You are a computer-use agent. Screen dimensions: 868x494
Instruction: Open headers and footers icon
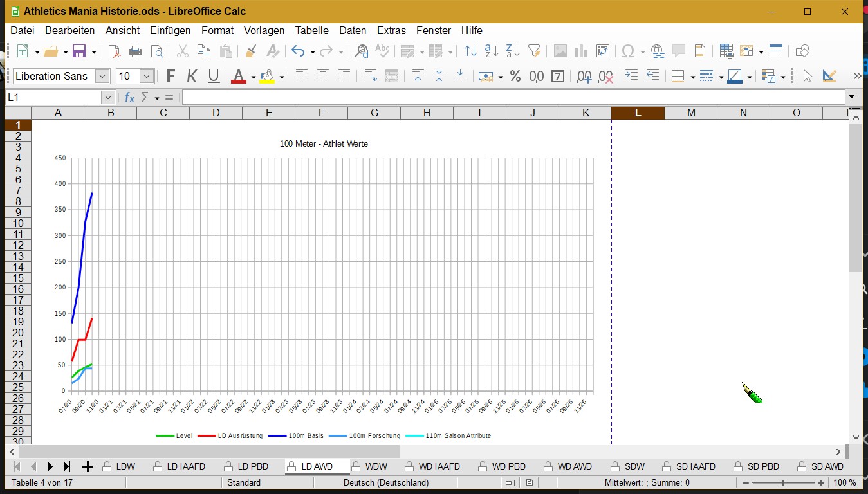coord(699,51)
